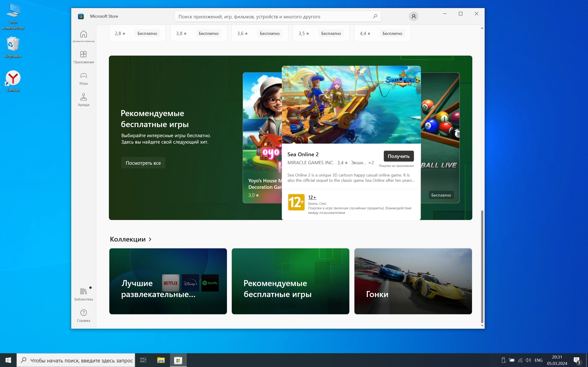Click the scroll down arrow of Store scrollbar
Viewport: 588px width, 367px height.
tap(482, 326)
